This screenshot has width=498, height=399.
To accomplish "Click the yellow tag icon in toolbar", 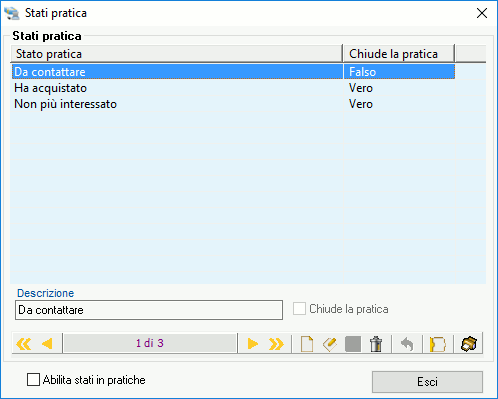I will pos(438,344).
